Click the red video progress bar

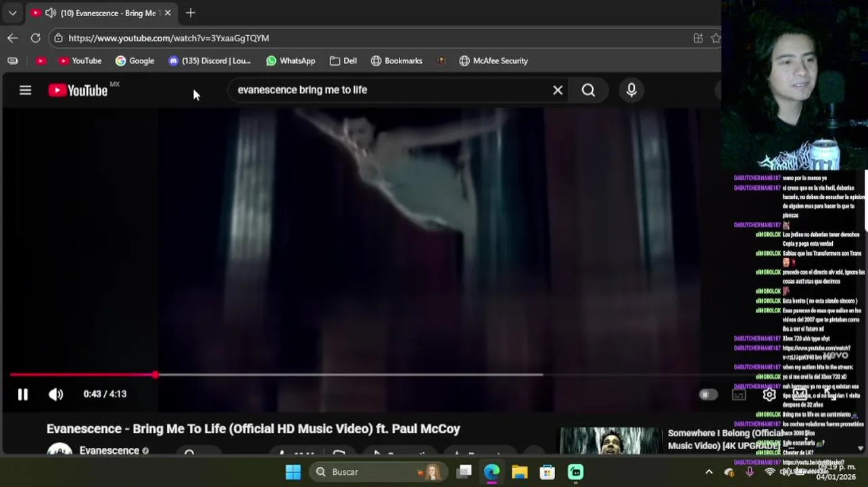[x=82, y=375]
